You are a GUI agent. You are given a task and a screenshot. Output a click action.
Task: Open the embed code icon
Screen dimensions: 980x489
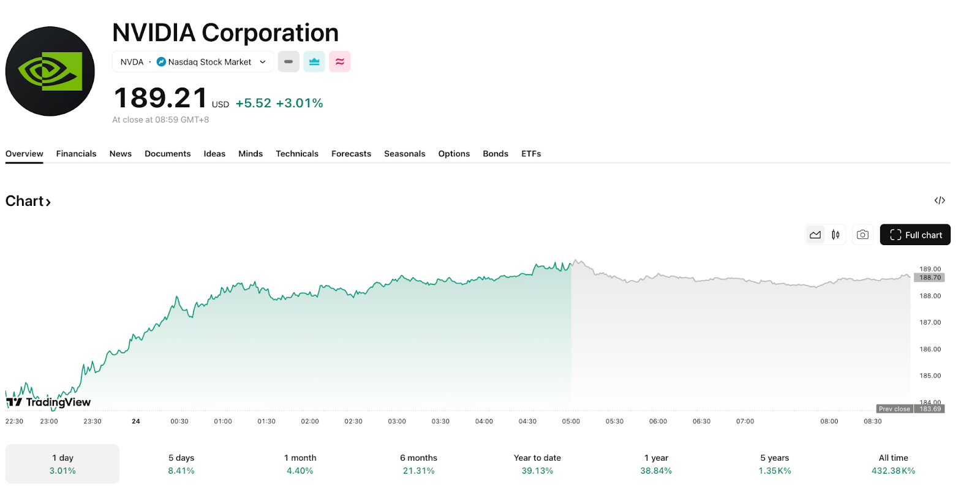pyautogui.click(x=940, y=200)
